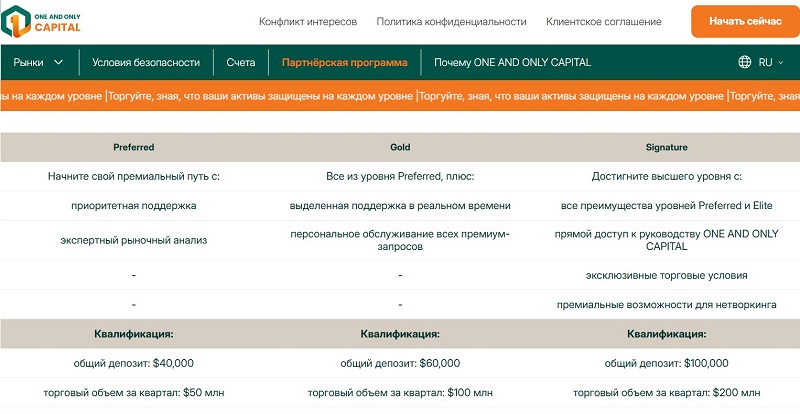The width and height of the screenshot is (800, 414).
Task: Click the Signature торговый объем $200 млн cell
Action: [x=666, y=393]
